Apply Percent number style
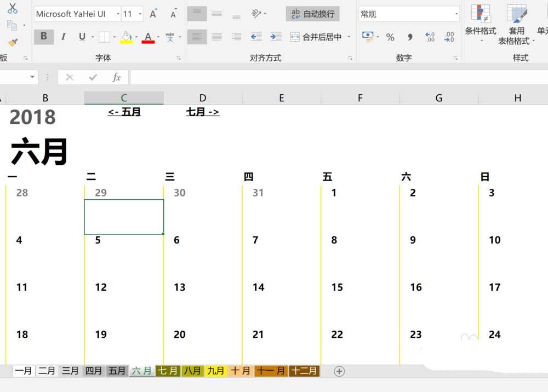This screenshot has height=392, width=548. pyautogui.click(x=390, y=37)
